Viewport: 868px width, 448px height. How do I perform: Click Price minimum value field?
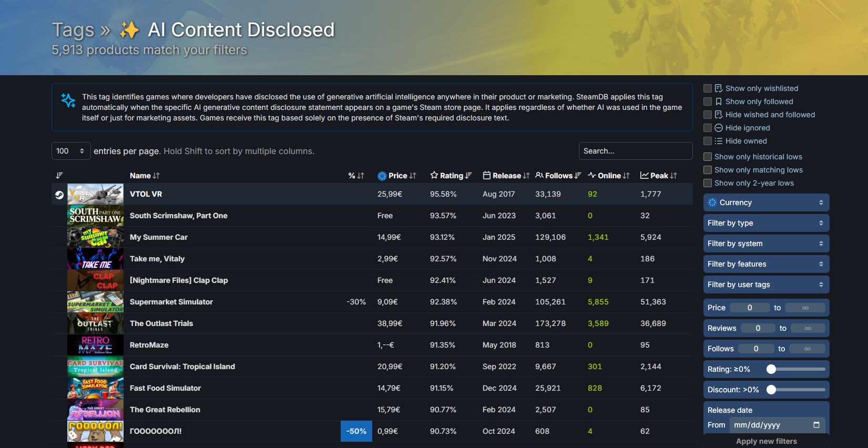click(750, 308)
